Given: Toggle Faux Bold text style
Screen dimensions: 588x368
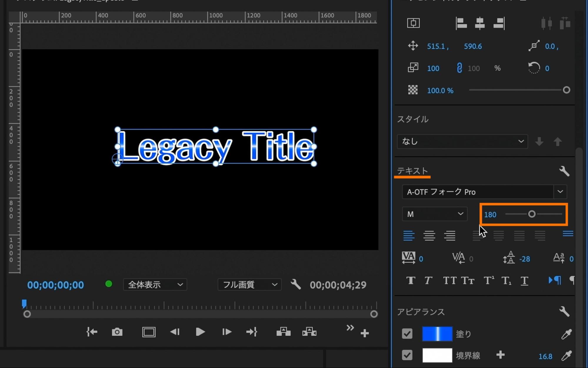Looking at the screenshot, I should click(x=411, y=281).
